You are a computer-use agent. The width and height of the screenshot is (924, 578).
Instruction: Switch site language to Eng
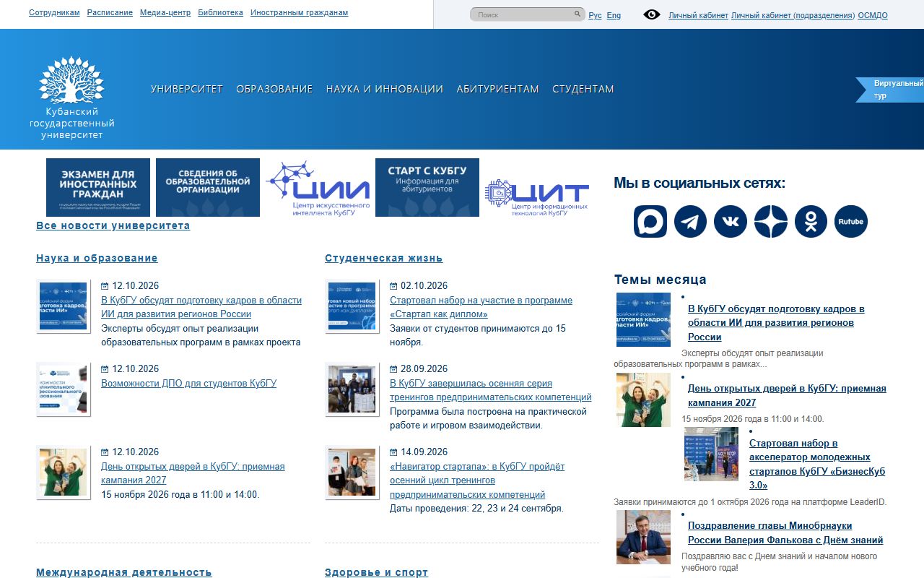tap(614, 15)
